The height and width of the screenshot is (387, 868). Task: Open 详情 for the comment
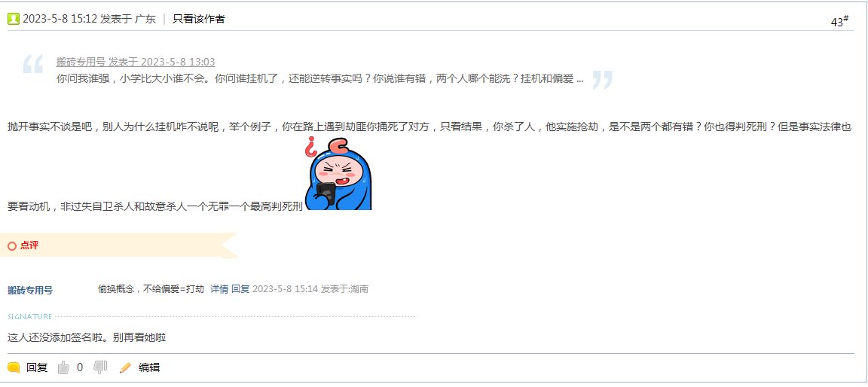[219, 288]
